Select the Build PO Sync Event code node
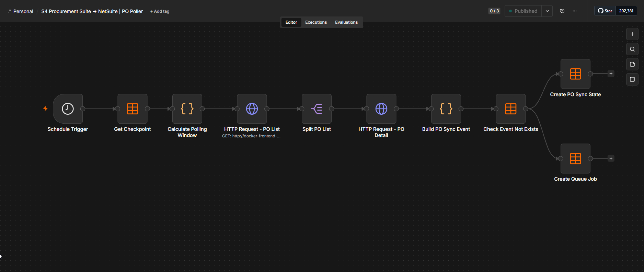The image size is (644, 272). coord(446,109)
